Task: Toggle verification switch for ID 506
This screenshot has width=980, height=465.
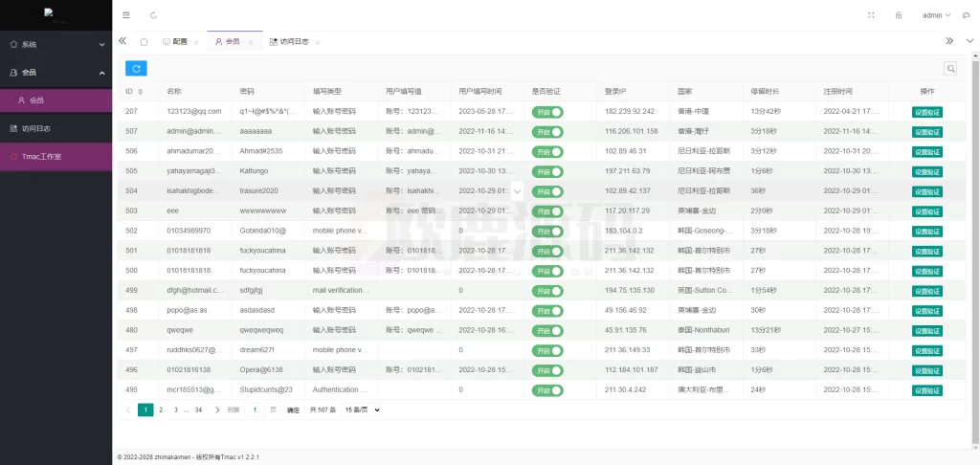Action: 547,152
